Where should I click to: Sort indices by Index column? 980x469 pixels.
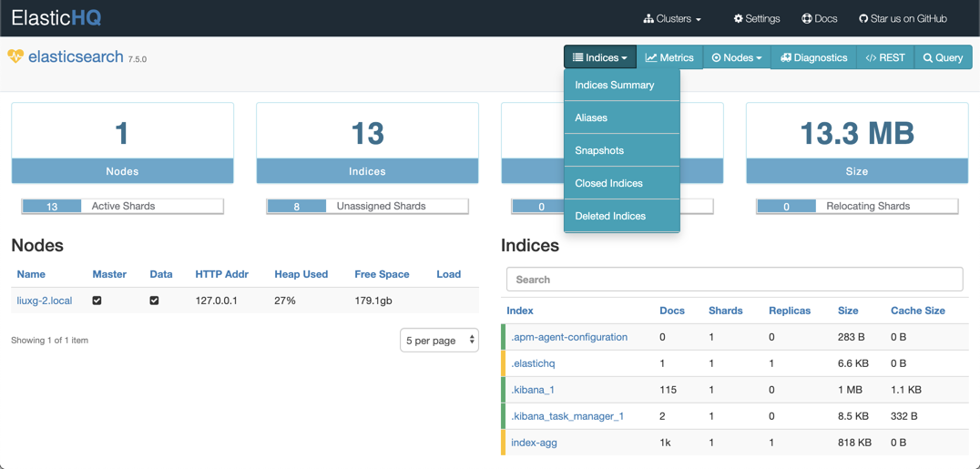[520, 311]
